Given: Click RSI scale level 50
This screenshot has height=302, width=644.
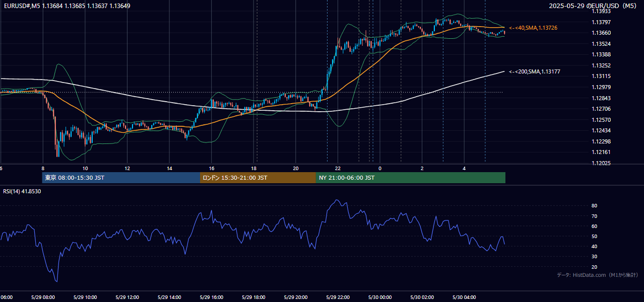Looking at the screenshot, I should tap(594, 237).
